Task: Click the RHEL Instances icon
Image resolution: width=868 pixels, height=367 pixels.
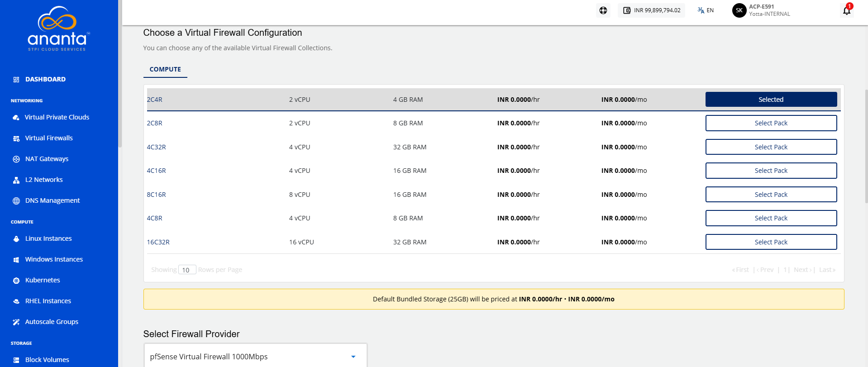Action: pyautogui.click(x=16, y=301)
